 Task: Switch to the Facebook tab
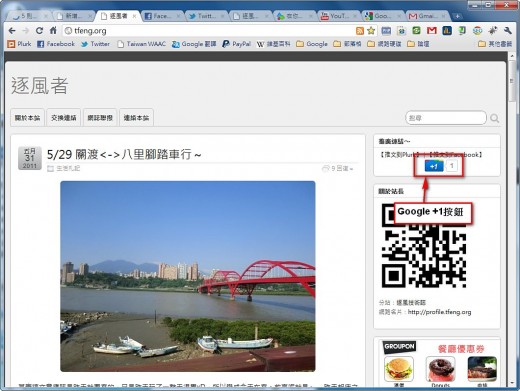coord(159,16)
